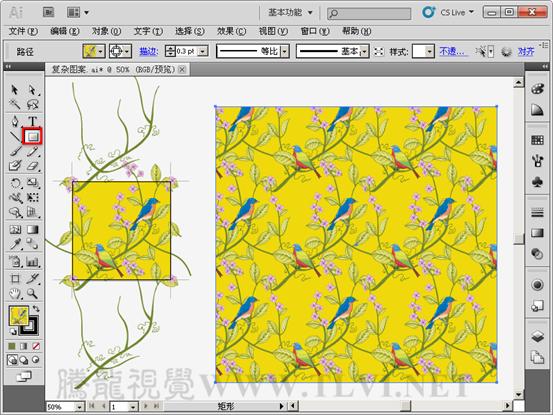Close the 复杂图案.ai document tab

(x=182, y=69)
